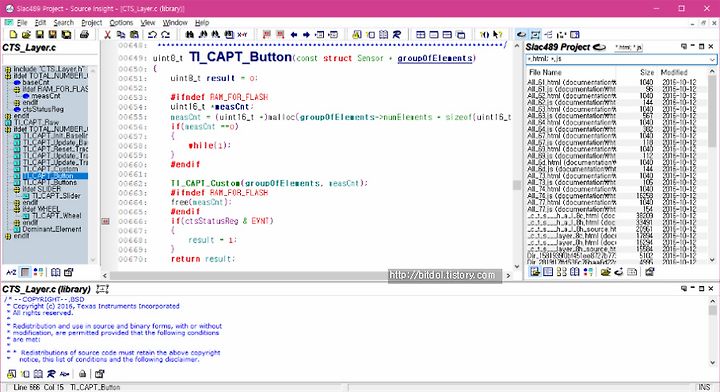This screenshot has height=392, width=720.
Task: Click the New File toolbar icon
Action: [x=13, y=34]
